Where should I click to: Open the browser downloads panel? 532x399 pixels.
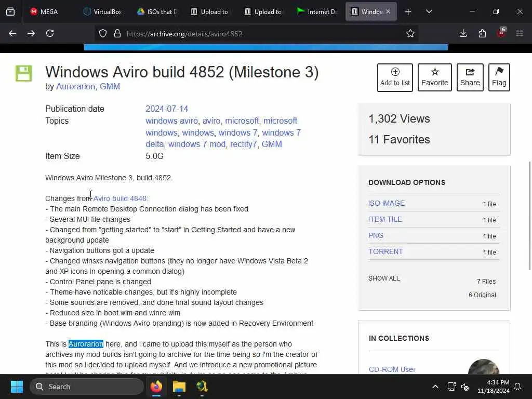463,34
